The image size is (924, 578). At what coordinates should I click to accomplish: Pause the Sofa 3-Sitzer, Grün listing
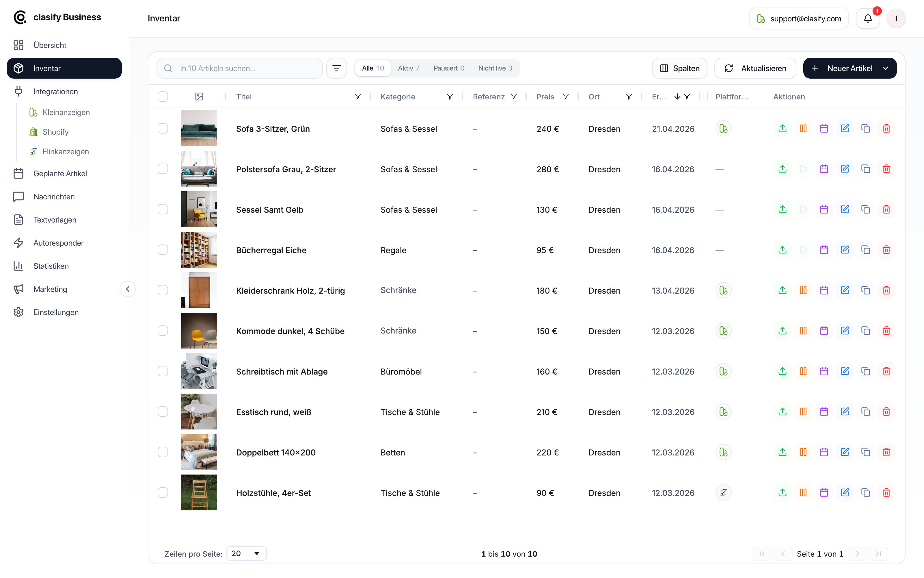pos(803,128)
